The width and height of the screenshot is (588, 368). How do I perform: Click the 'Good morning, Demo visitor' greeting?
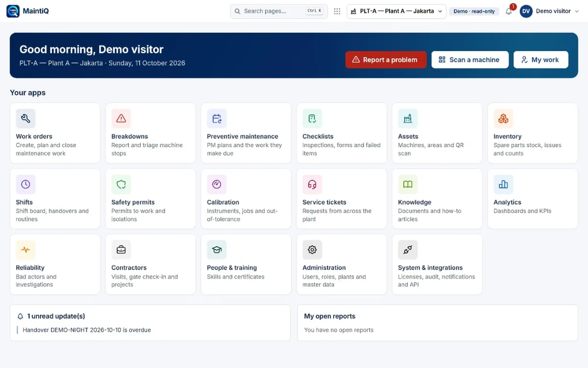92,50
